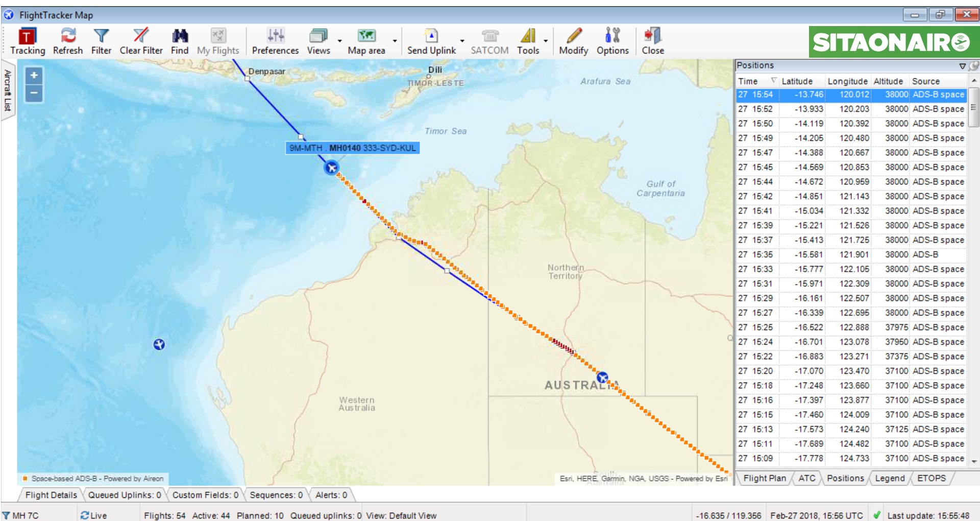The height and width of the screenshot is (521, 980).
Task: Open Find with the binoculars icon
Action: click(180, 41)
